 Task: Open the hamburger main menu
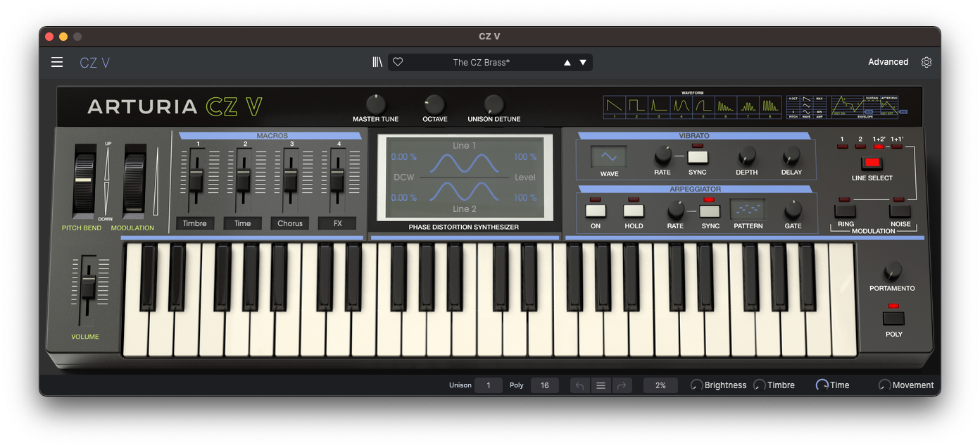pos(57,62)
